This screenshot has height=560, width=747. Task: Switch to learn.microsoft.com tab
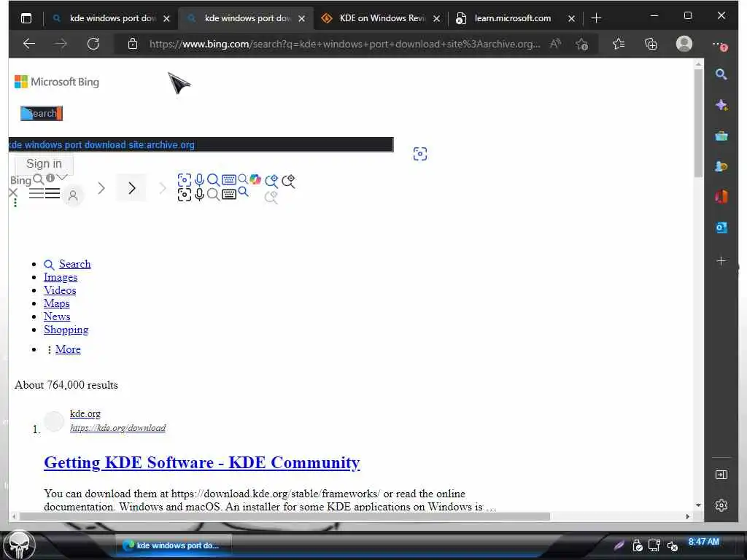(513, 18)
